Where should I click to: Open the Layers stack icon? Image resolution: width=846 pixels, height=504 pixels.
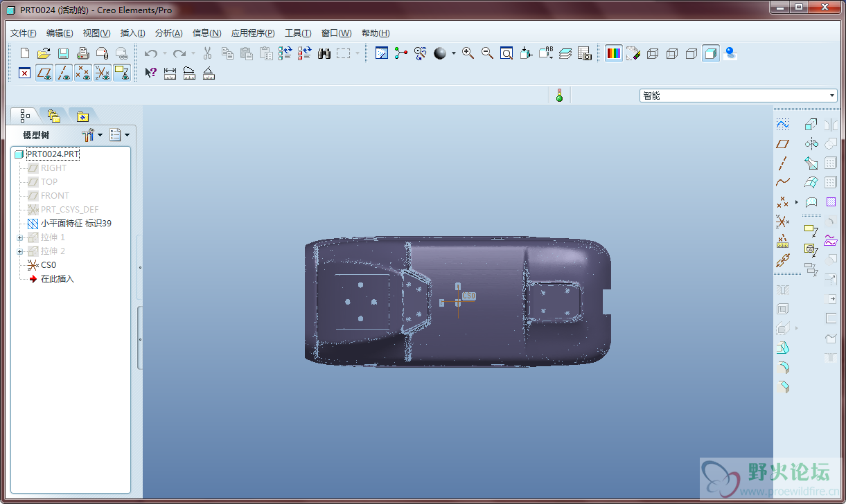pyautogui.click(x=565, y=53)
